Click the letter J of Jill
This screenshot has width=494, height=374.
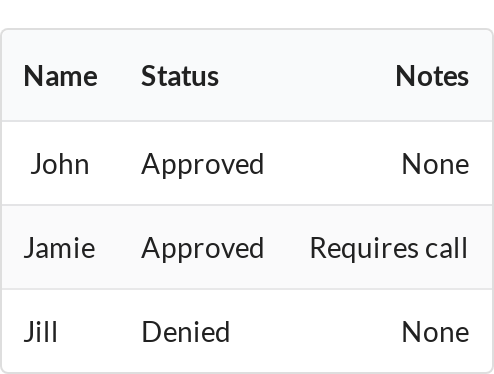tap(28, 332)
